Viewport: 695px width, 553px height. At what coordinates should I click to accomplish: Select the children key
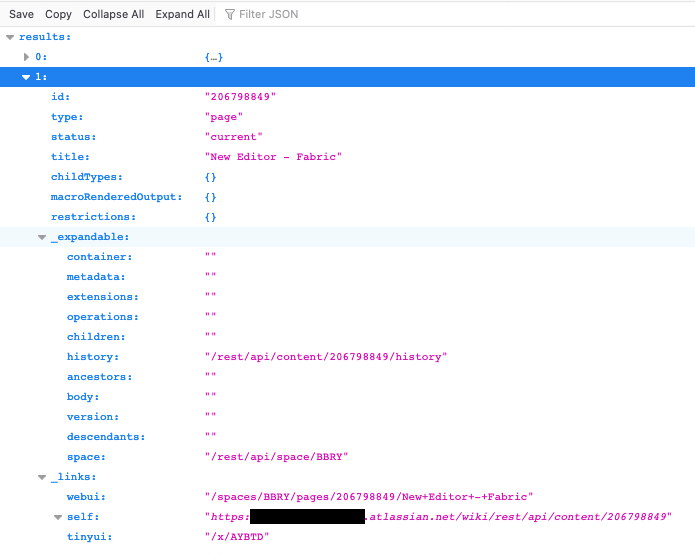[96, 337]
